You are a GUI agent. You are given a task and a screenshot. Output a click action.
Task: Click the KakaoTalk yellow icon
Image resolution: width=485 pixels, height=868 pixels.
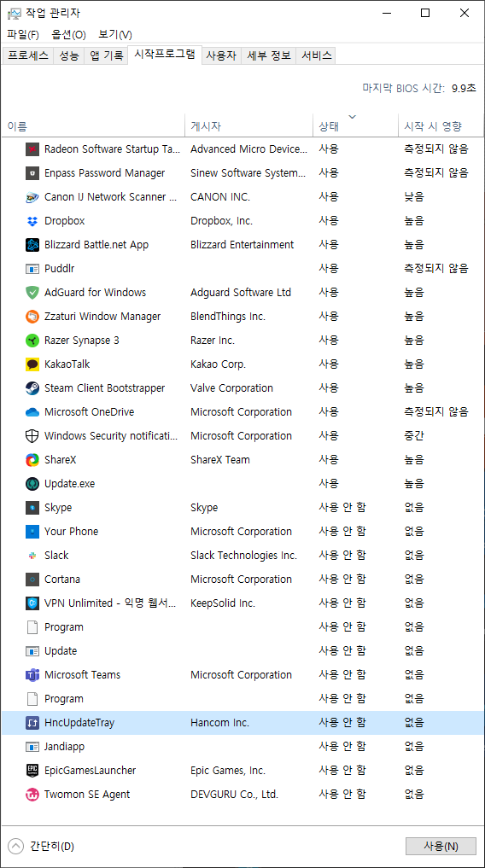(32, 364)
